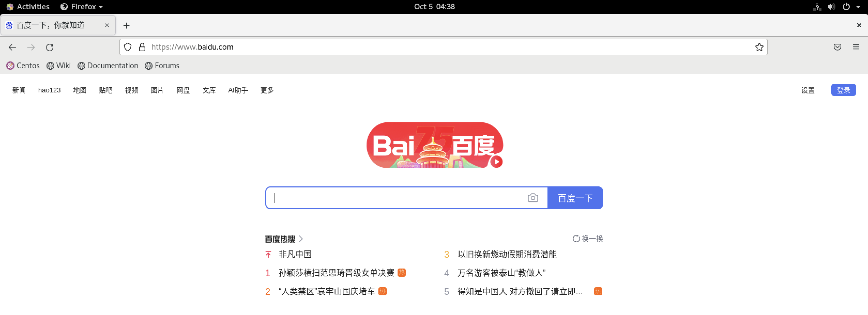Select the 新闻 (News) menu item
Screen dimensions: 868x315
(19, 90)
